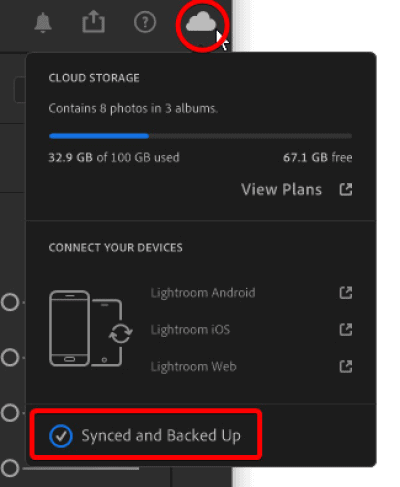Click the cloud storage usage bar
The height and width of the screenshot is (487, 400).
click(200, 136)
